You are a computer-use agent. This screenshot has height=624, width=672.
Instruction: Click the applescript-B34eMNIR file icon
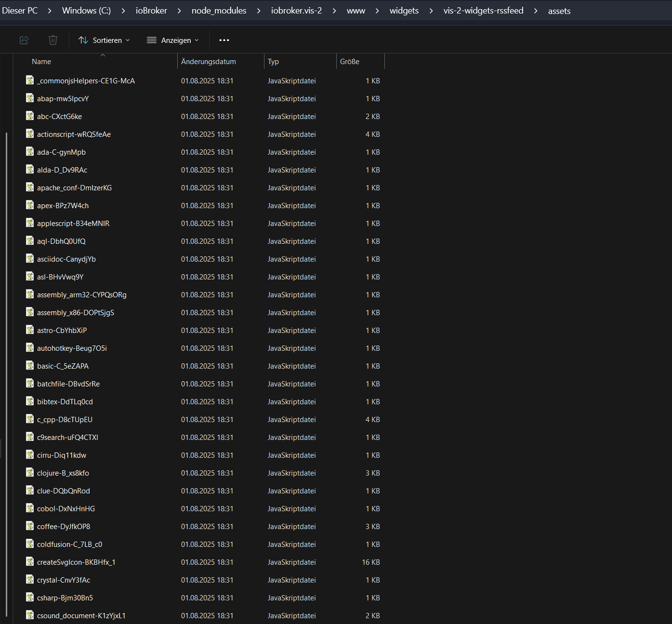[30, 223]
